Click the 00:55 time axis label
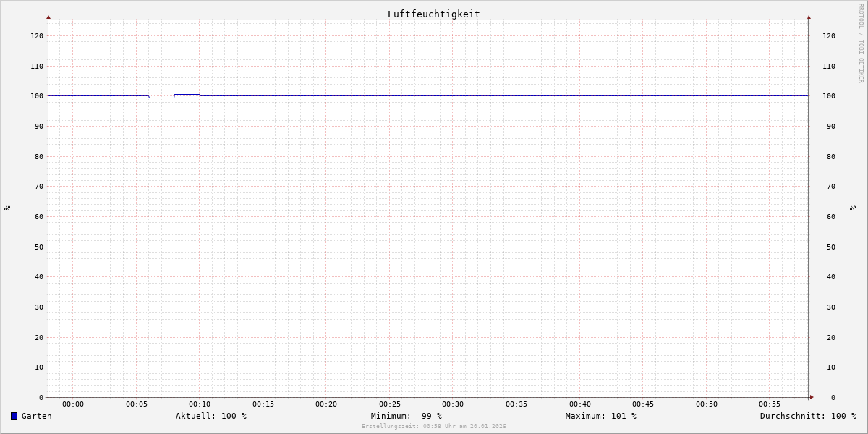868x434 pixels. (770, 404)
